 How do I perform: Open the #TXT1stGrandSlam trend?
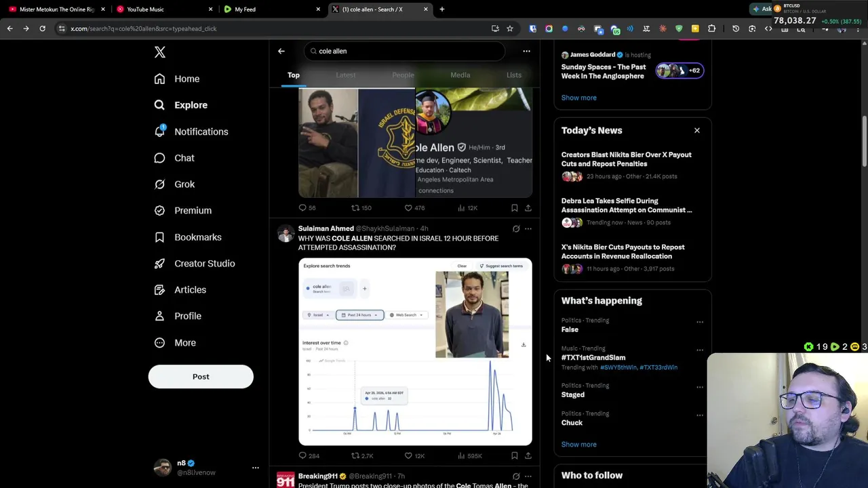coord(593,357)
